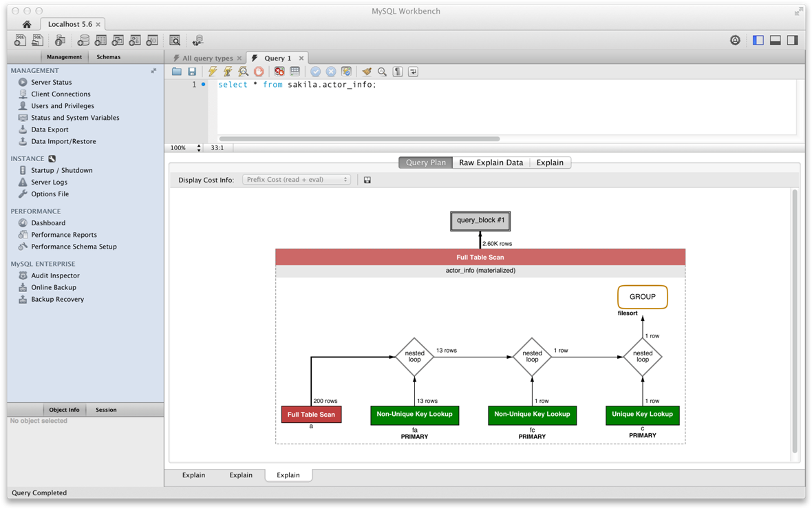
Task: Click the beautify query broom icon
Action: [x=367, y=72]
